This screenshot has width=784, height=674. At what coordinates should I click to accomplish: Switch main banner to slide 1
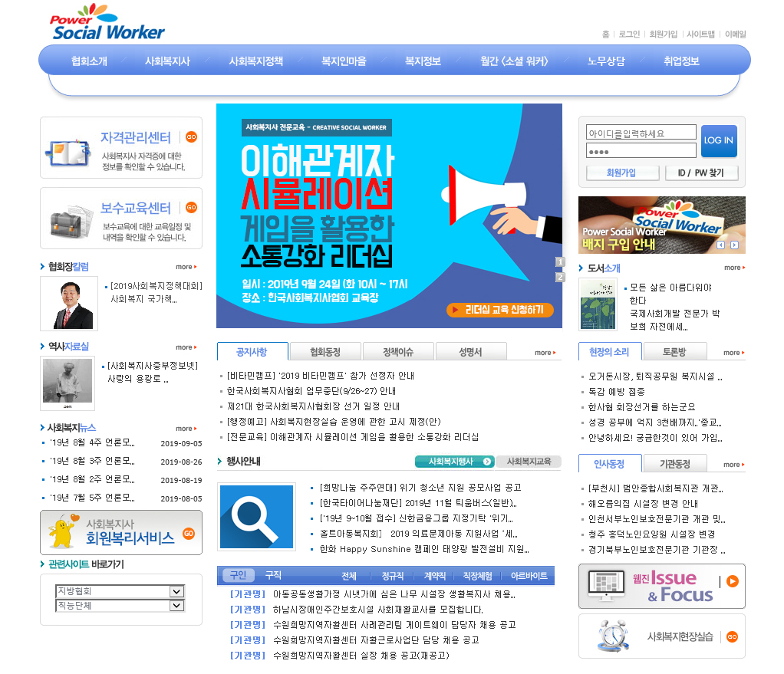click(x=560, y=262)
